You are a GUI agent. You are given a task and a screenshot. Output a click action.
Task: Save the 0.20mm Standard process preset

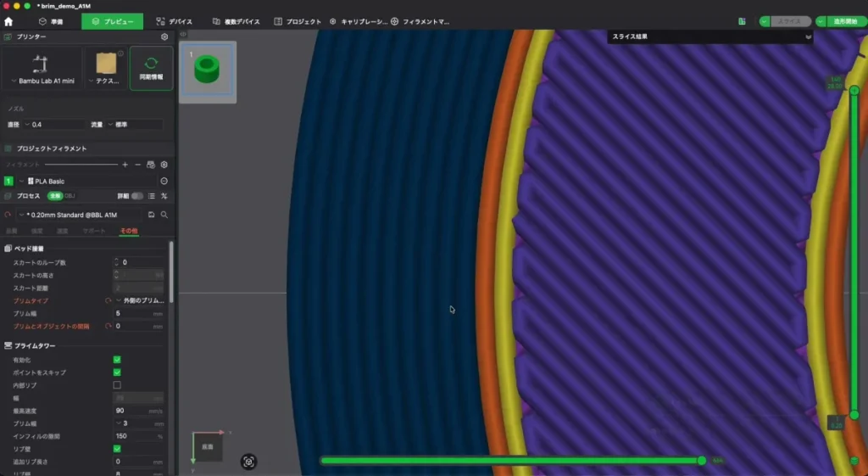[x=151, y=215]
